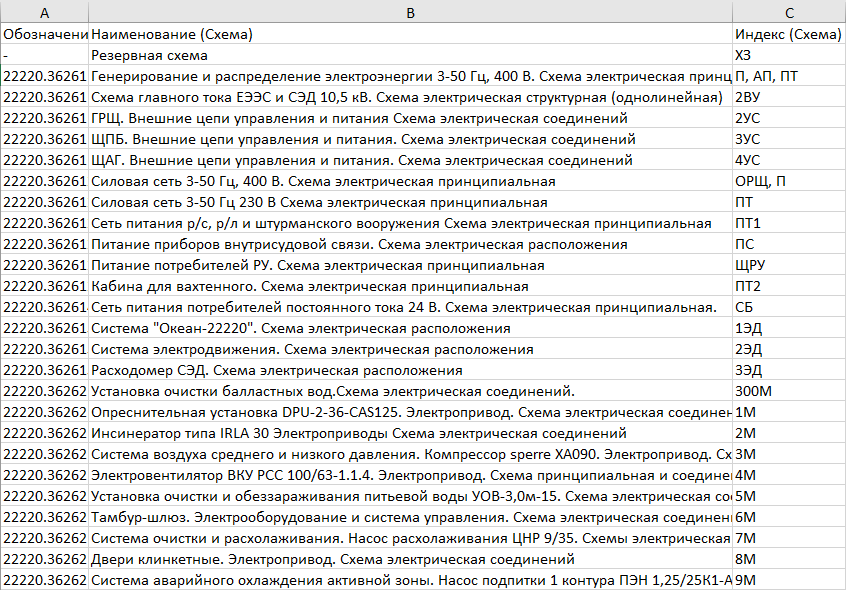
Task: Select column header C
Action: coord(789,10)
